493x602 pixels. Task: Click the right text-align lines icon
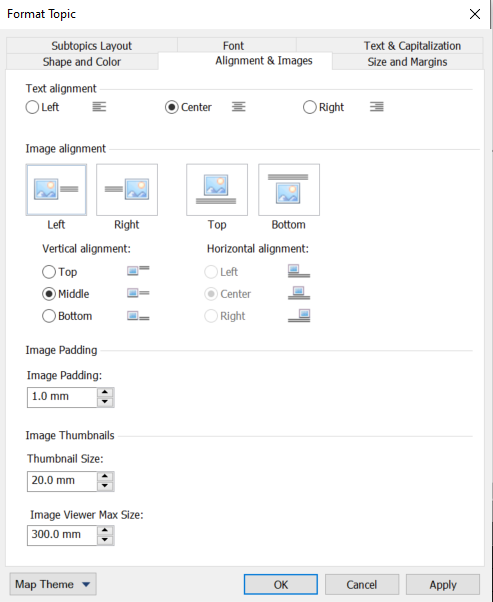coord(377,107)
